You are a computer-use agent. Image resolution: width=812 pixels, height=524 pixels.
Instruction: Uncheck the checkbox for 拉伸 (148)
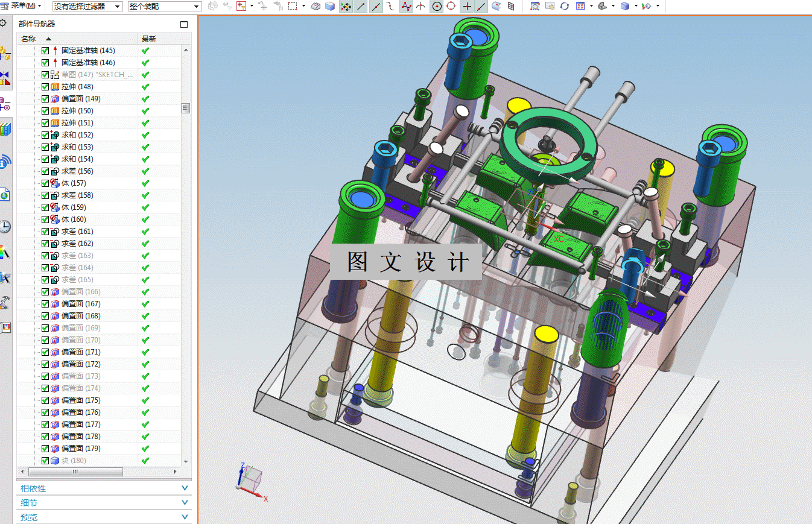pyautogui.click(x=45, y=87)
